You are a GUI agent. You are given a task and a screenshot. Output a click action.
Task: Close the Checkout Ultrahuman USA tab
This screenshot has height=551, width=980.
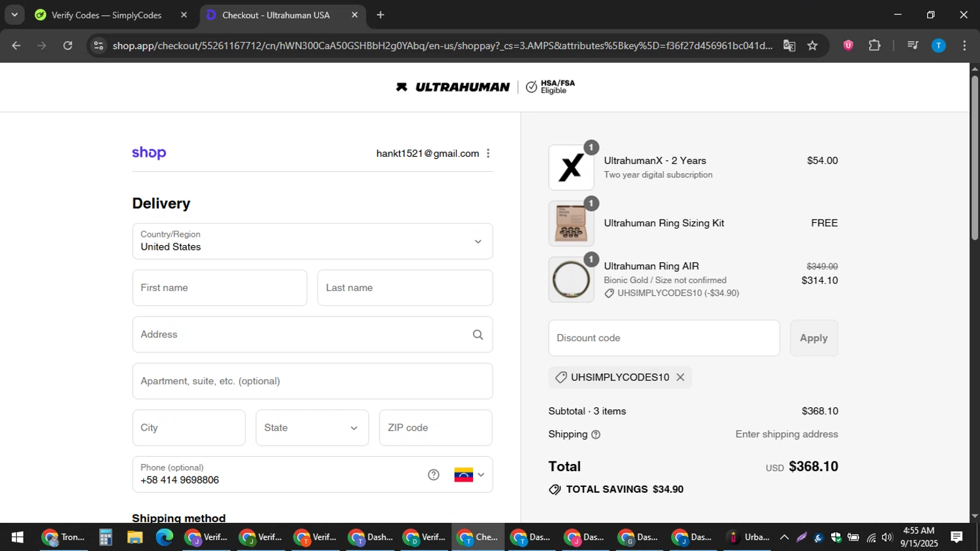[355, 15]
